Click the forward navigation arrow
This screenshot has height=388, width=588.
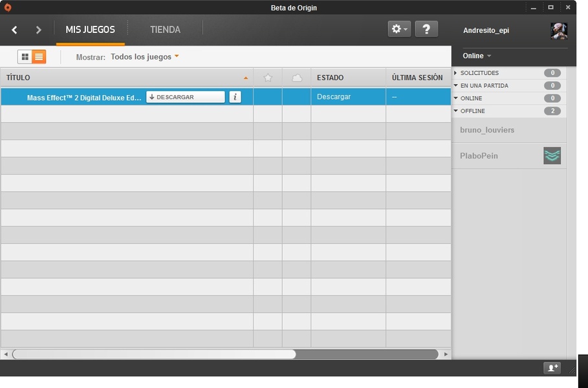[x=38, y=30]
